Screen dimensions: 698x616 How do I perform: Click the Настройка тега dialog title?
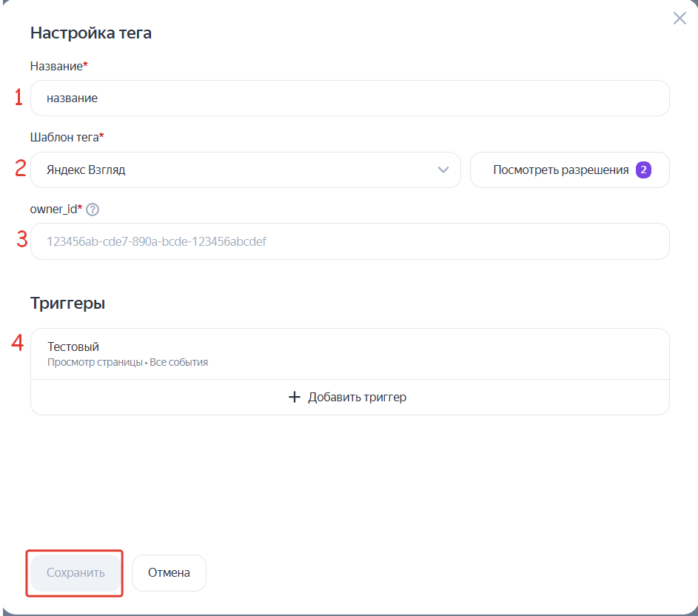tap(91, 33)
